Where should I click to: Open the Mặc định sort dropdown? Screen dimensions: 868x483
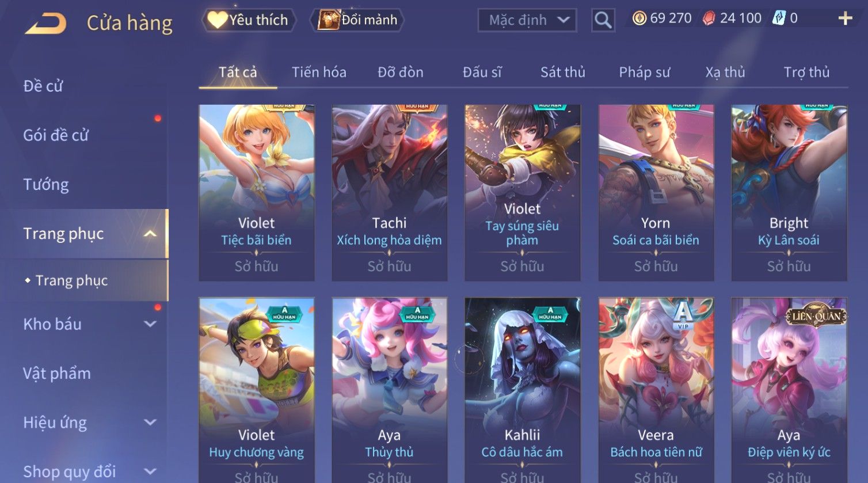click(x=527, y=20)
